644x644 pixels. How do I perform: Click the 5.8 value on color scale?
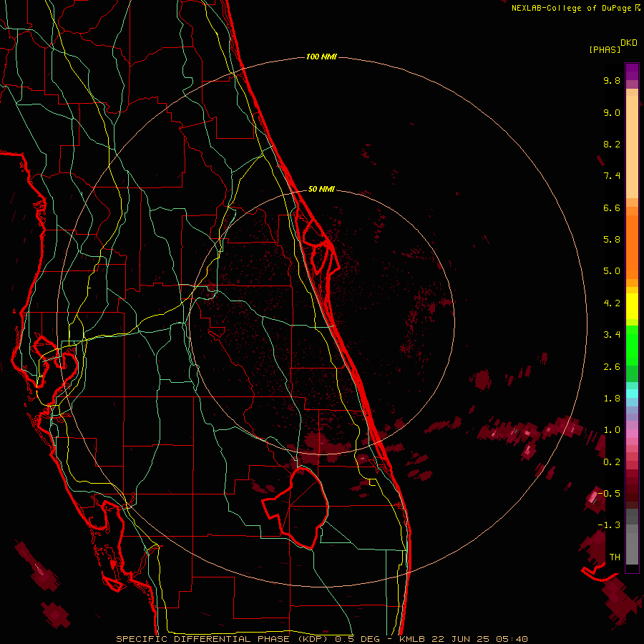pyautogui.click(x=612, y=240)
